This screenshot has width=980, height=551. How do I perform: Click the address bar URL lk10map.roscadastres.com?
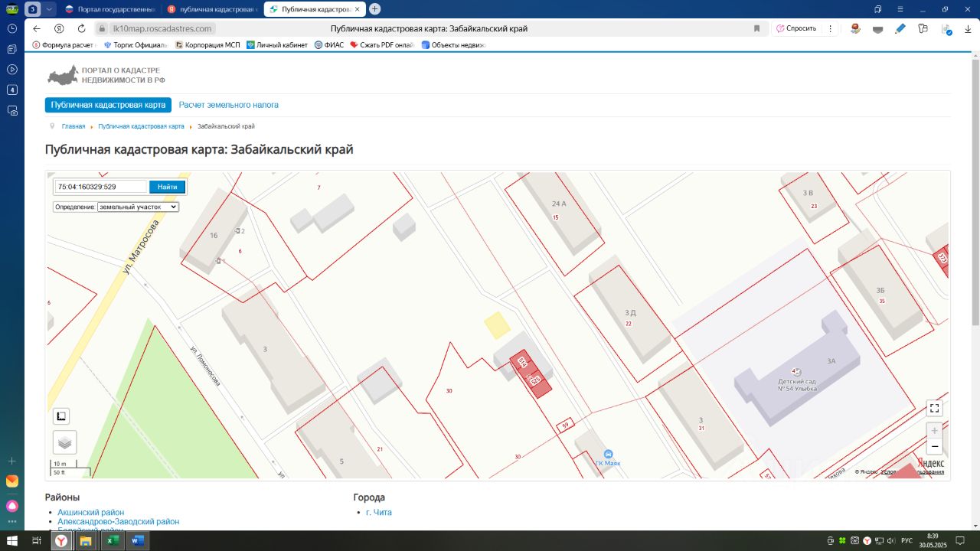tap(162, 28)
